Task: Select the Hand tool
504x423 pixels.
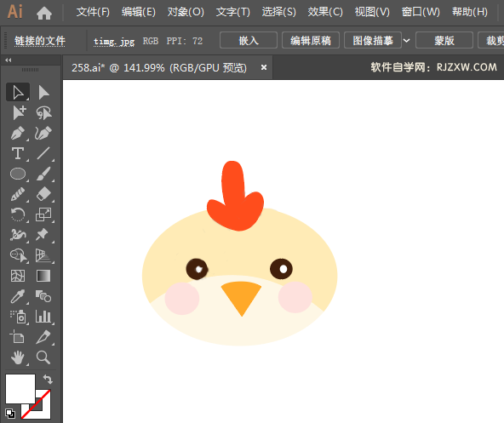Action: [18, 357]
